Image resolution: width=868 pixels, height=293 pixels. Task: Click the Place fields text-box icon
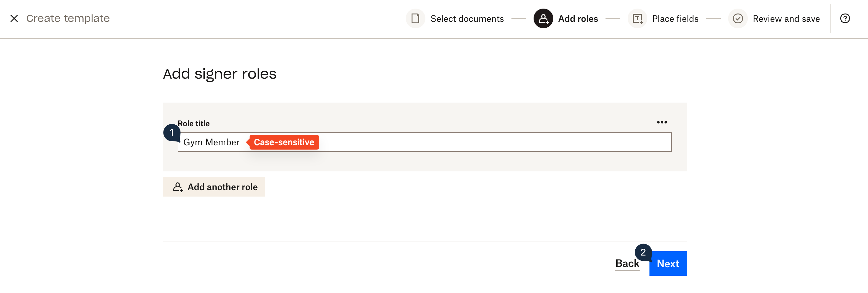click(637, 18)
